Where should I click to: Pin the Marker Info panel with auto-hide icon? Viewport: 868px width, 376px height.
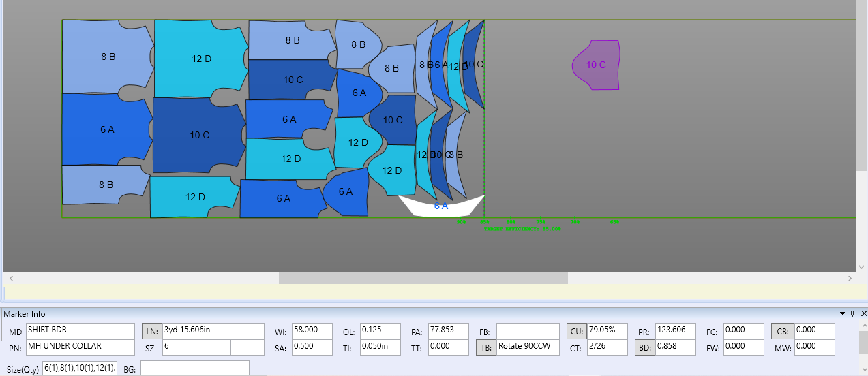(x=852, y=313)
